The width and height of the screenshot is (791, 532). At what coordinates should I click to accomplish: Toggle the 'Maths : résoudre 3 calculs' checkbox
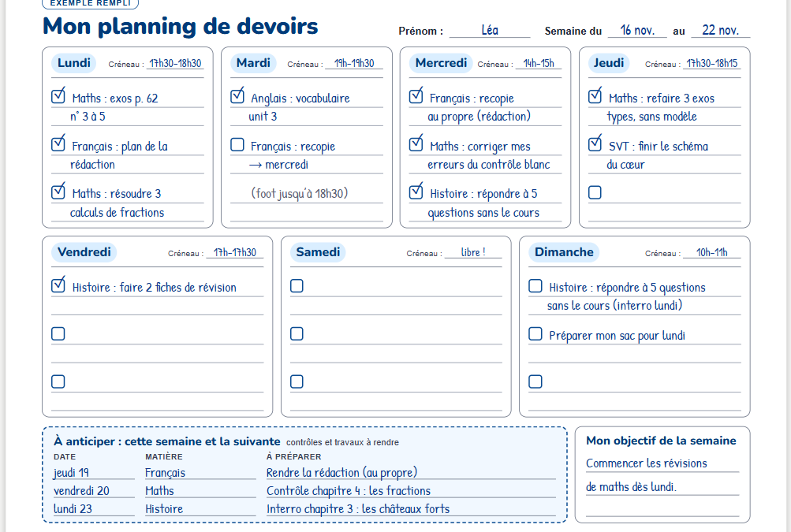point(58,192)
